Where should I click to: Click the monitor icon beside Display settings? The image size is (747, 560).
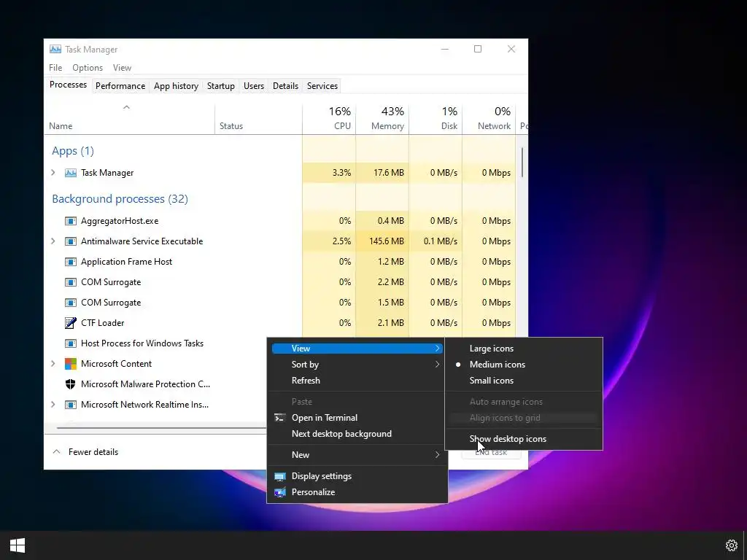click(279, 476)
